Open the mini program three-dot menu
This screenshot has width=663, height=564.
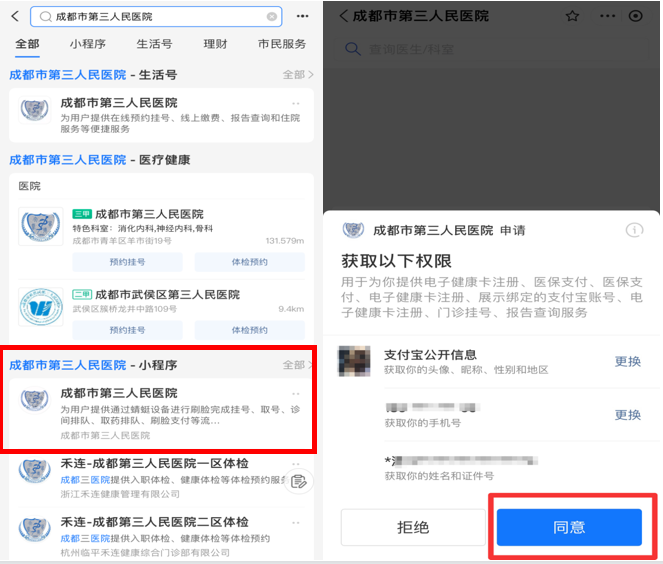tap(608, 16)
